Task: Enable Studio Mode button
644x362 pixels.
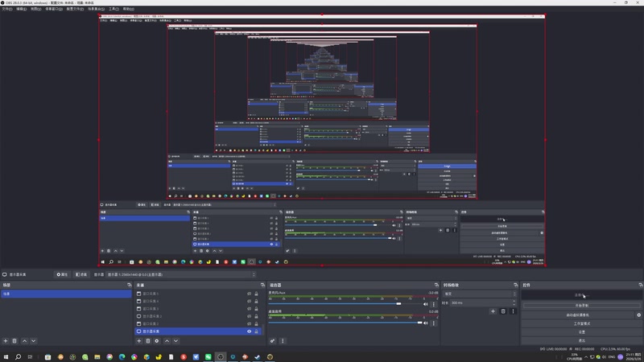Action: 581,323
